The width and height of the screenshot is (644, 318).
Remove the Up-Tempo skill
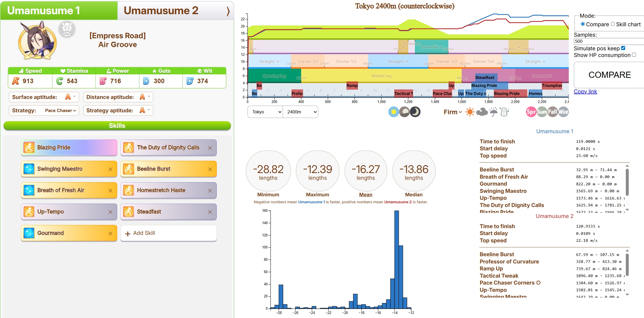pyautogui.click(x=110, y=212)
